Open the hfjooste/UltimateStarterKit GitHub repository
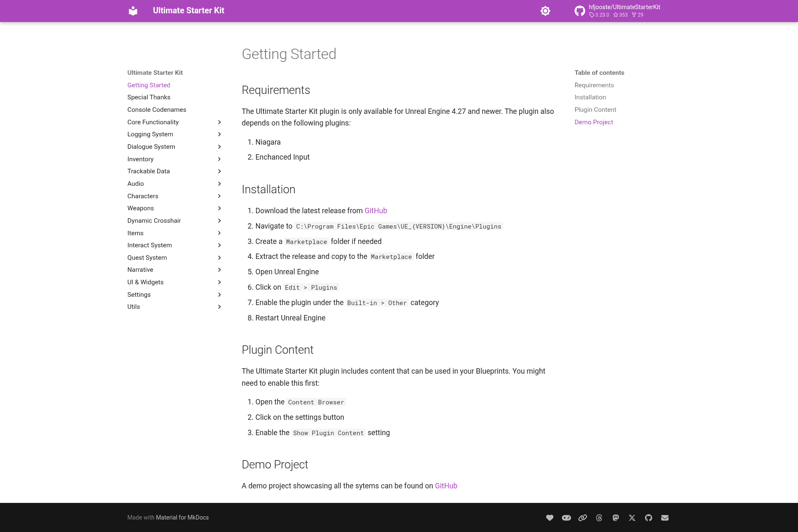The image size is (798, 532). point(618,11)
